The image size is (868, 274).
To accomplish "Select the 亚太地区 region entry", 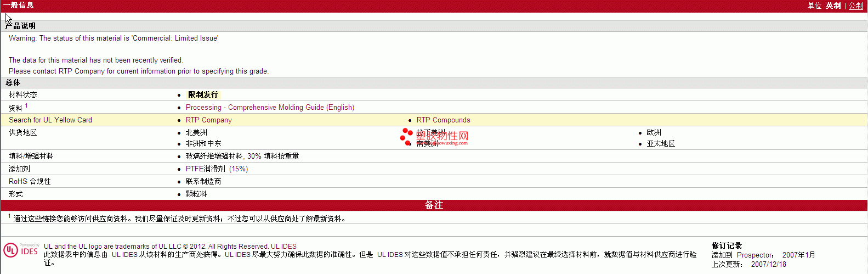I will [x=661, y=144].
